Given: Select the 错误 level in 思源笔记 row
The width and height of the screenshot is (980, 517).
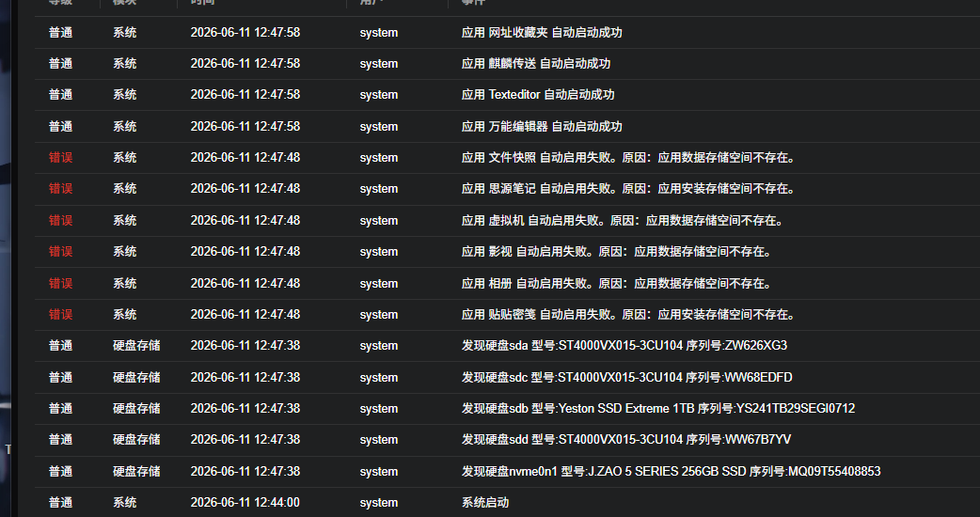Looking at the screenshot, I should [60, 189].
